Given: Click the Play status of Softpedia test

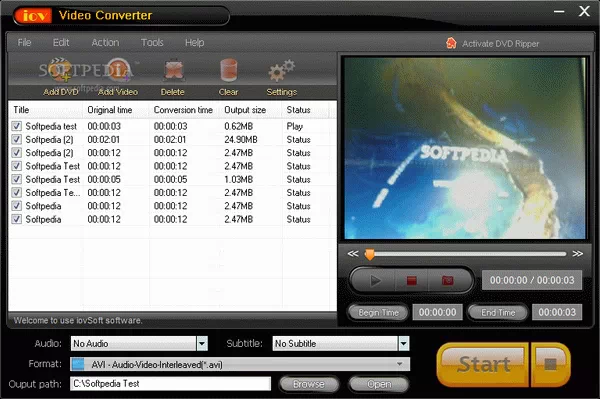Looking at the screenshot, I should [x=295, y=126].
